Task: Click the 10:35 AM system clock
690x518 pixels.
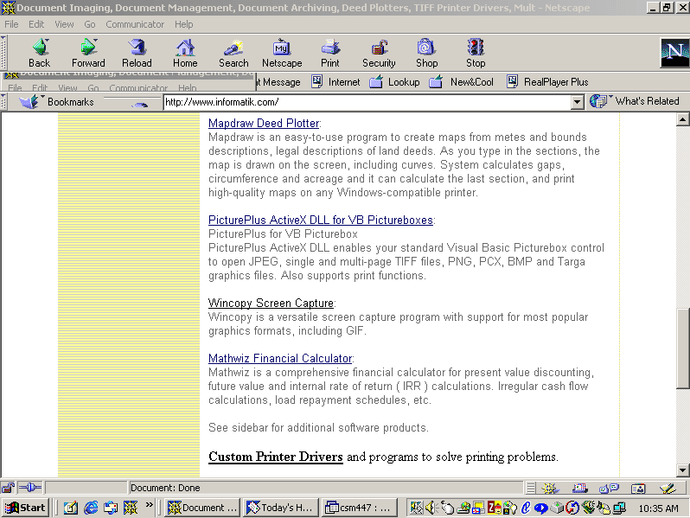Action: point(658,509)
